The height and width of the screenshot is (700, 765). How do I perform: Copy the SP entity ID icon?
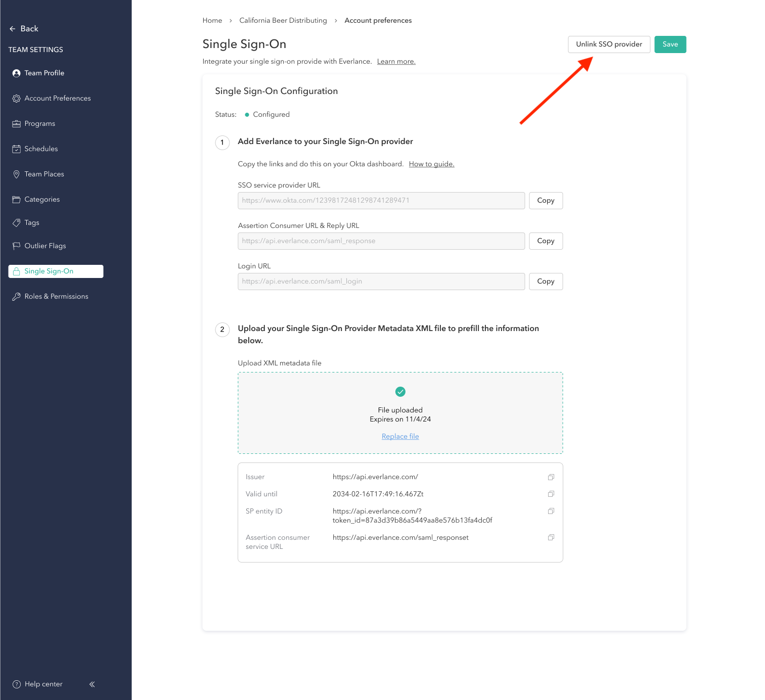click(x=551, y=511)
